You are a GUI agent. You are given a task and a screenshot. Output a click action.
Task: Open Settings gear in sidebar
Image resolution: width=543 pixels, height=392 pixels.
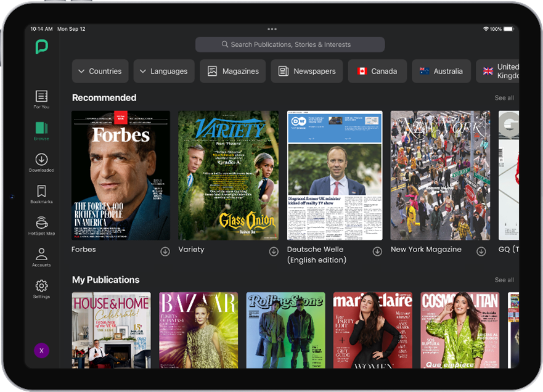pyautogui.click(x=41, y=286)
